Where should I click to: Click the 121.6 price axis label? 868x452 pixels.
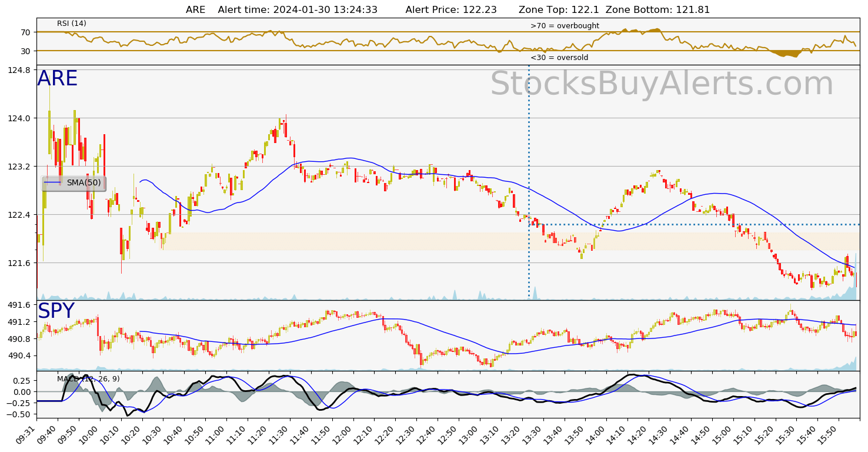tap(21, 263)
